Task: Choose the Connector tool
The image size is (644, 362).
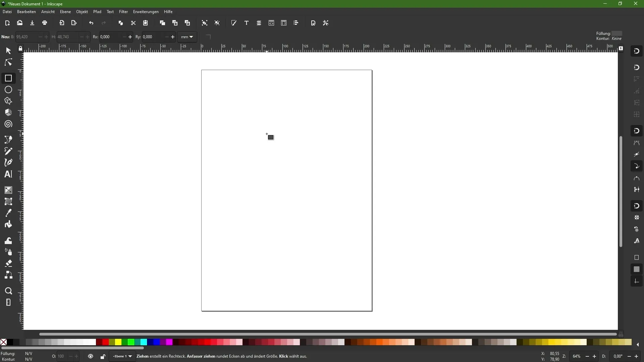Action: click(8, 275)
